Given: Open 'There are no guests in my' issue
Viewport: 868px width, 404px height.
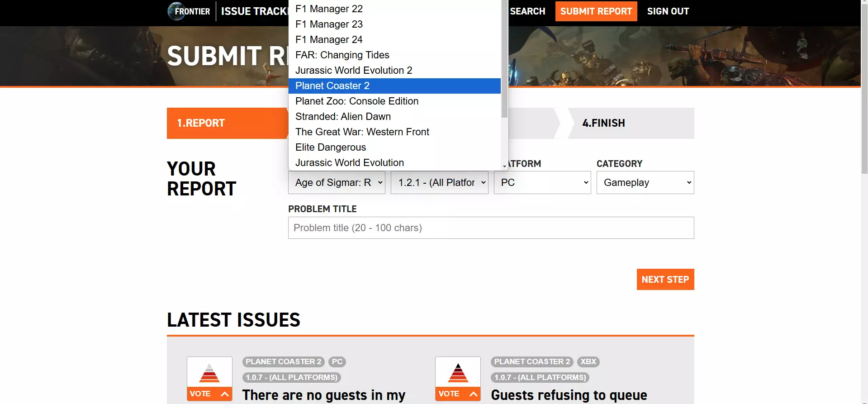Looking at the screenshot, I should point(324,395).
